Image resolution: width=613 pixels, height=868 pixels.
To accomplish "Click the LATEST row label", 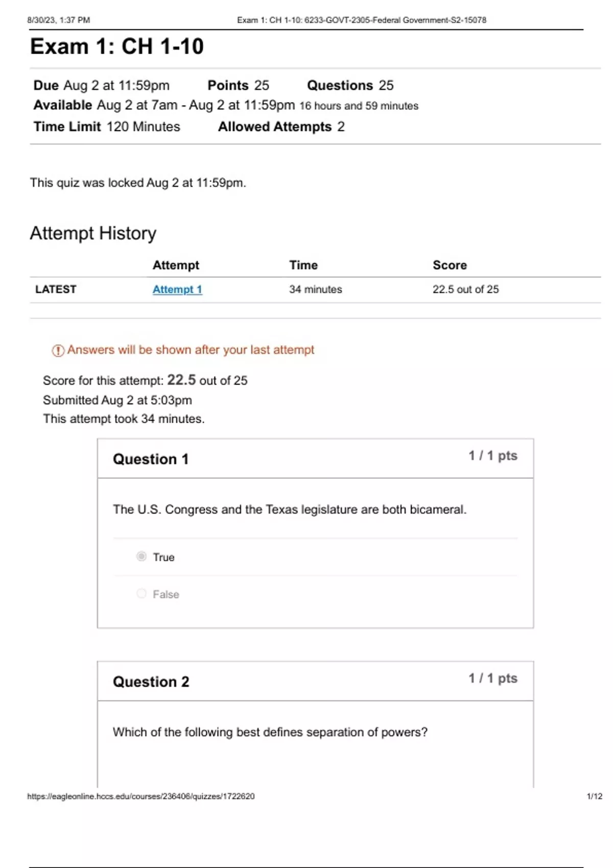I will pos(56,290).
